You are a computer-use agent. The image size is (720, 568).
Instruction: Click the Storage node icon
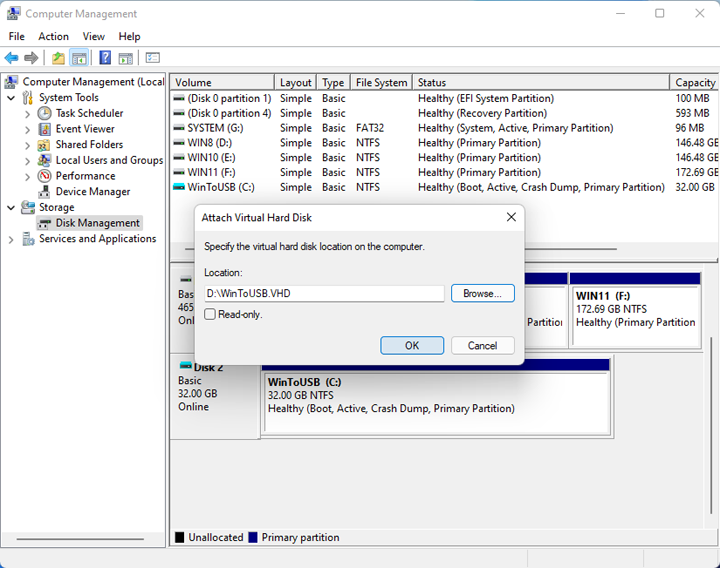(28, 207)
